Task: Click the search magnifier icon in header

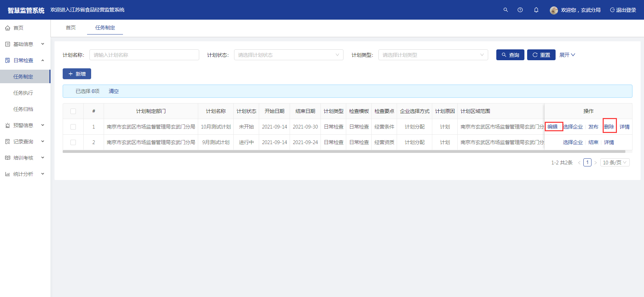Action: (505, 10)
